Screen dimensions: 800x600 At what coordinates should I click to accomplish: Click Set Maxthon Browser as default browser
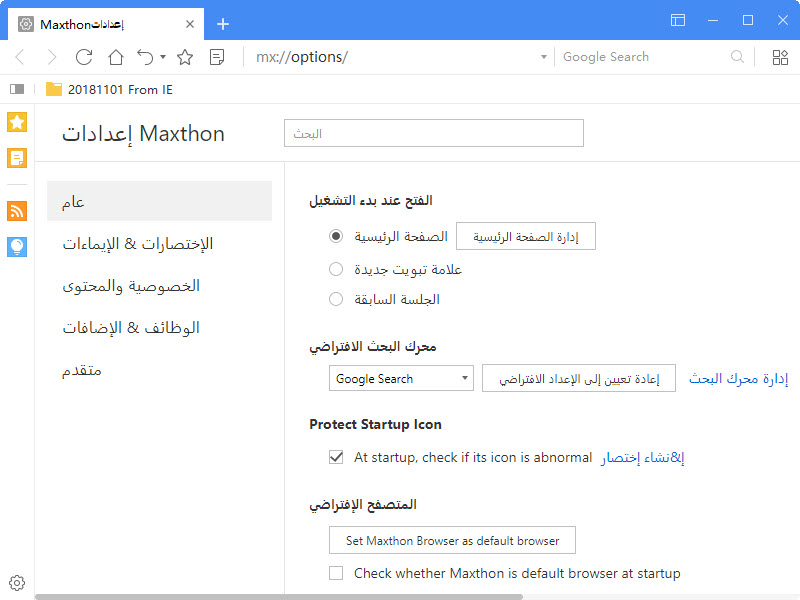click(x=452, y=540)
